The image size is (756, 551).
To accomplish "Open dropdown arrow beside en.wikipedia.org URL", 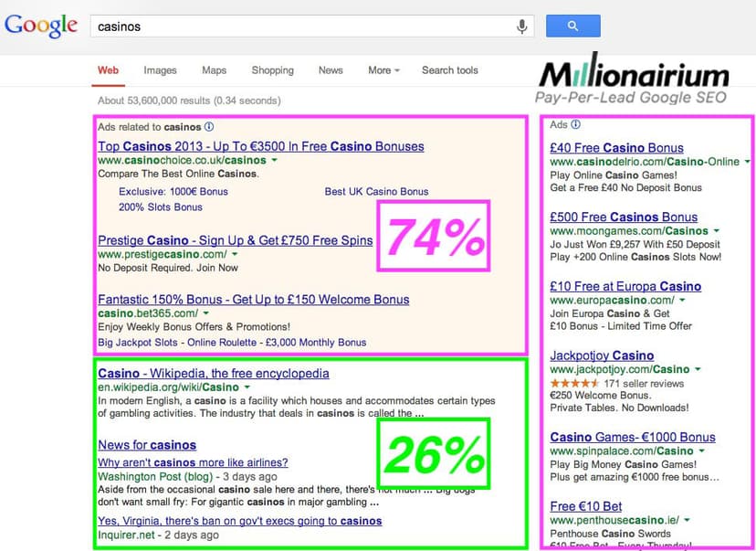I will (247, 387).
